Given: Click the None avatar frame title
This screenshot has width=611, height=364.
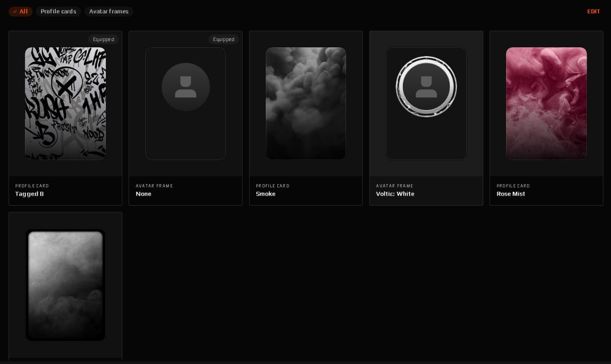Looking at the screenshot, I should click(143, 194).
